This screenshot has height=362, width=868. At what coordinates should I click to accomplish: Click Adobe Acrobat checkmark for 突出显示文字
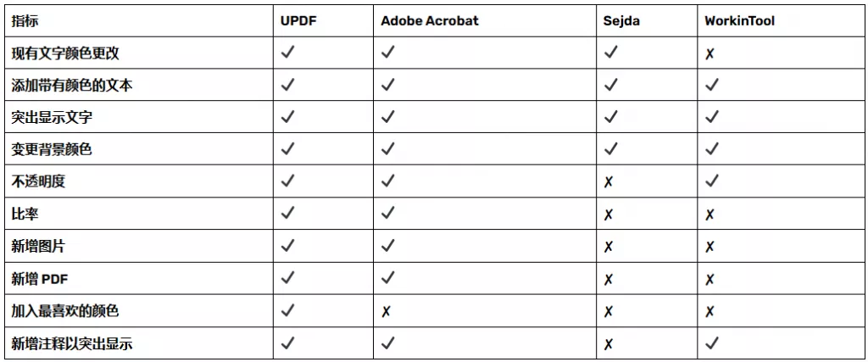click(388, 117)
